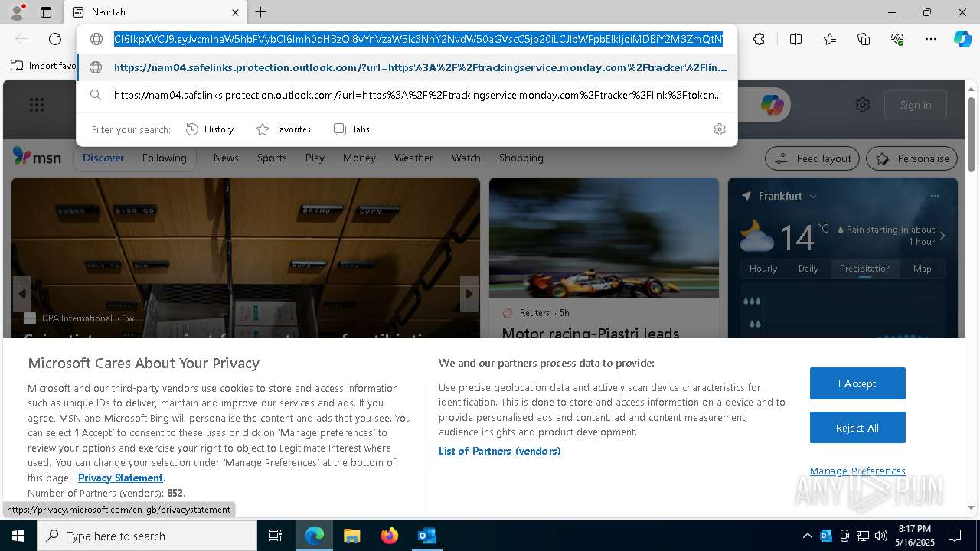980x551 pixels.
Task: Open the Windows Start menu
Action: tap(18, 536)
